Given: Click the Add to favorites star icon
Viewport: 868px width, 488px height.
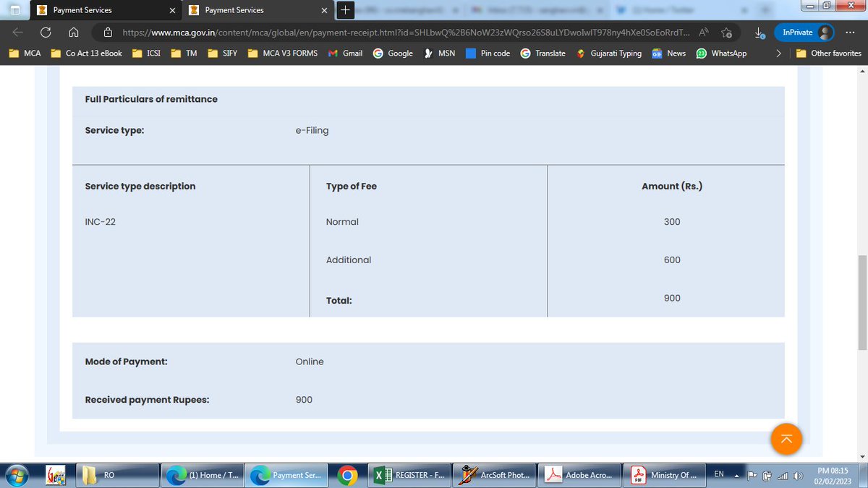Looking at the screenshot, I should click(x=726, y=33).
